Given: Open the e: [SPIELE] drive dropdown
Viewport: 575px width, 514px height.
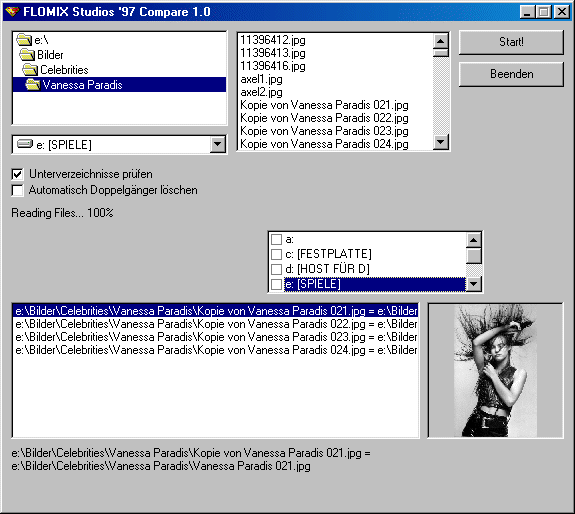Looking at the screenshot, I should (x=217, y=144).
